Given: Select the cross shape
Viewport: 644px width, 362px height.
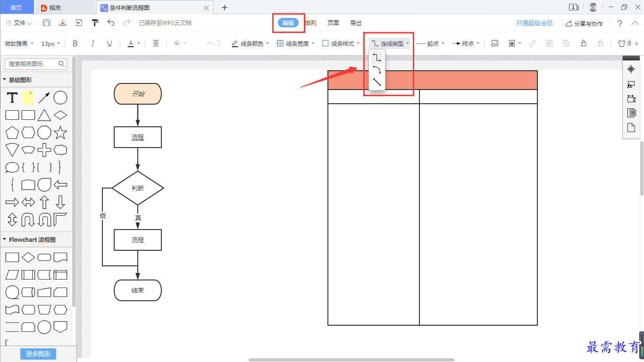Looking at the screenshot, I should [44, 150].
